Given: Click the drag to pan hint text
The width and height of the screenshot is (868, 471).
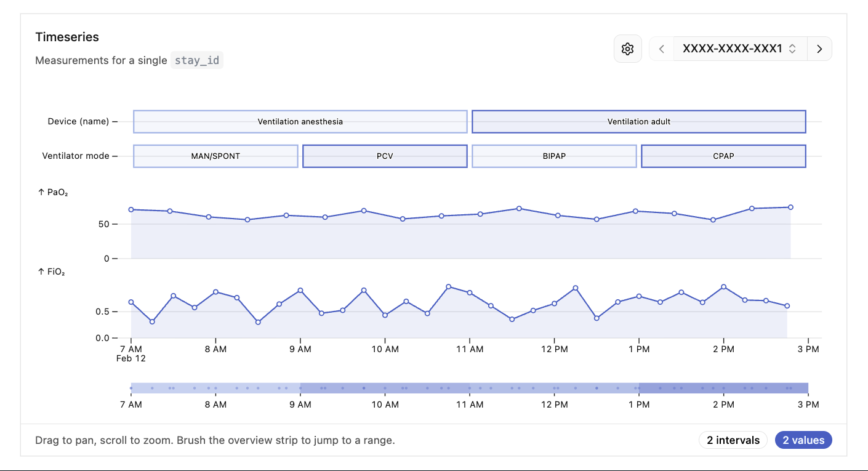Looking at the screenshot, I should tap(215, 440).
